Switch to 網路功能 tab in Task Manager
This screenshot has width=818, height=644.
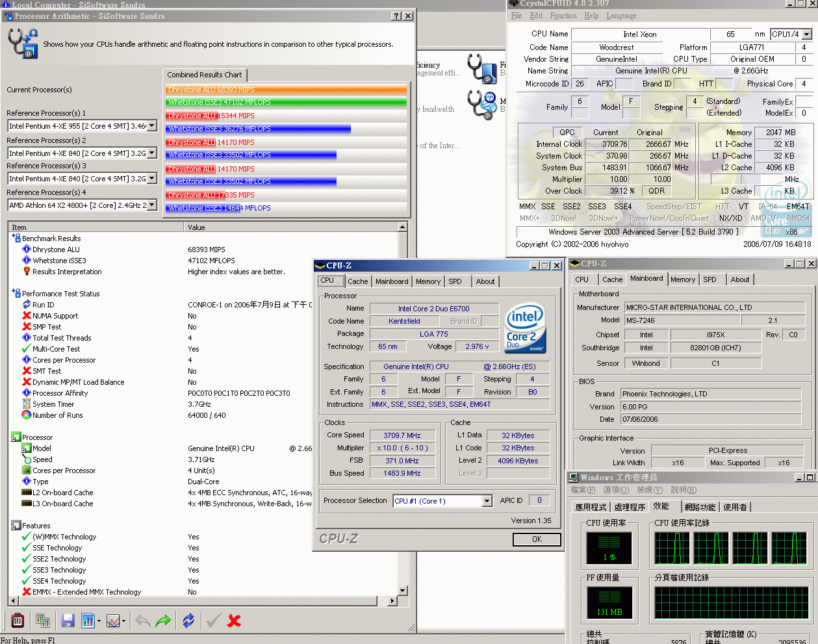pyautogui.click(x=700, y=508)
